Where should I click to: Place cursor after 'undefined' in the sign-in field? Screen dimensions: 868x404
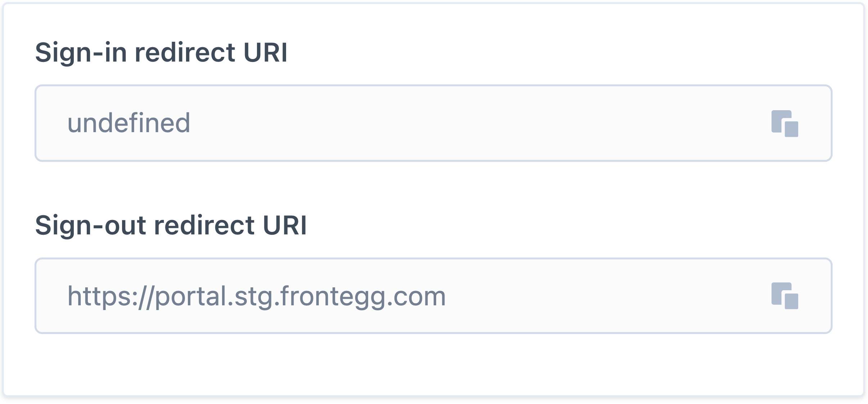pos(191,123)
